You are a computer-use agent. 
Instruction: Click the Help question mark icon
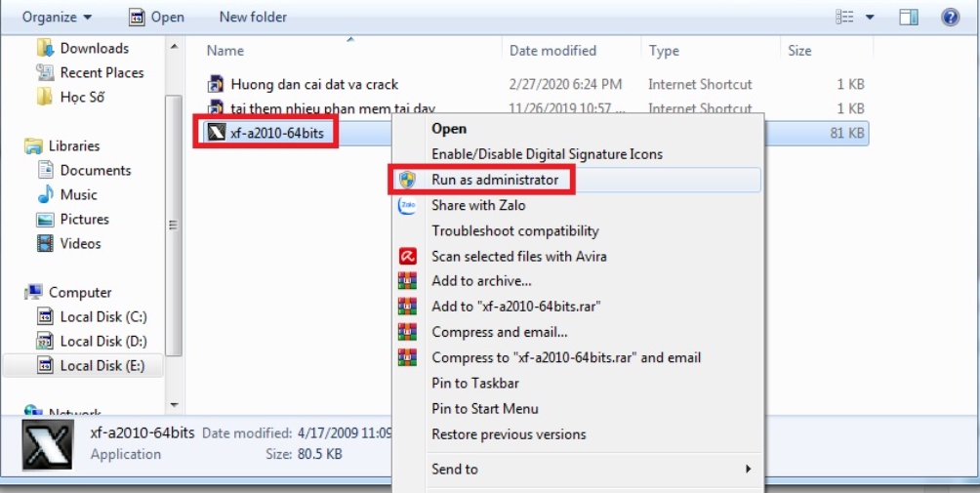(x=949, y=17)
